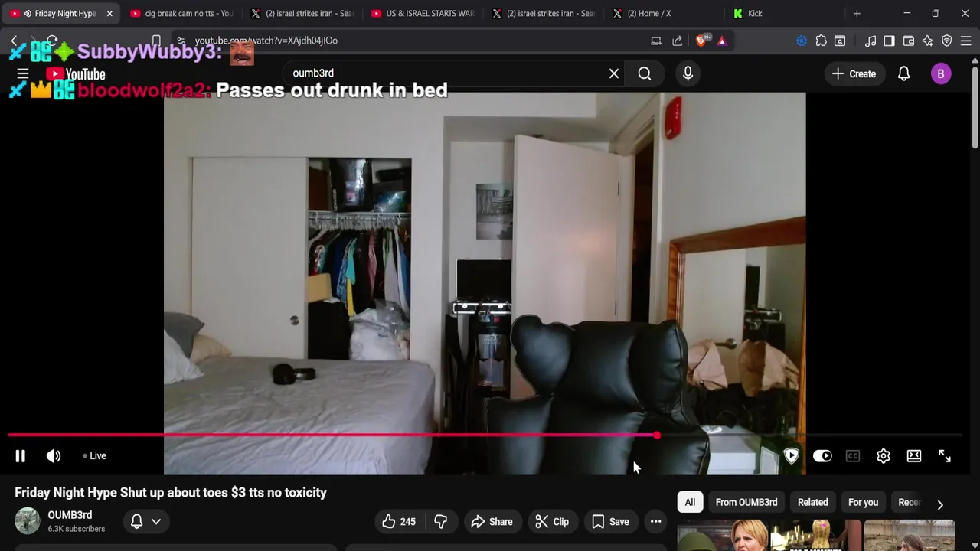
Task: Go back in browser history
Action: [15, 41]
